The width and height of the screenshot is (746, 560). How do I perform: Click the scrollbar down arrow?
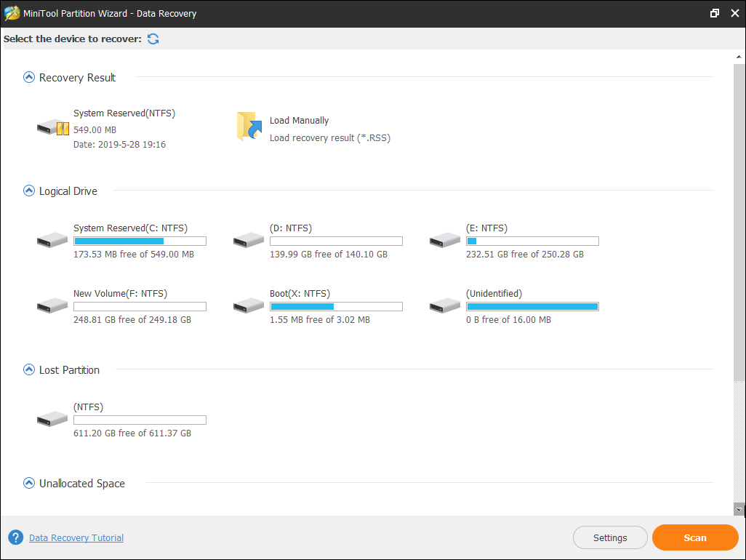click(x=739, y=510)
